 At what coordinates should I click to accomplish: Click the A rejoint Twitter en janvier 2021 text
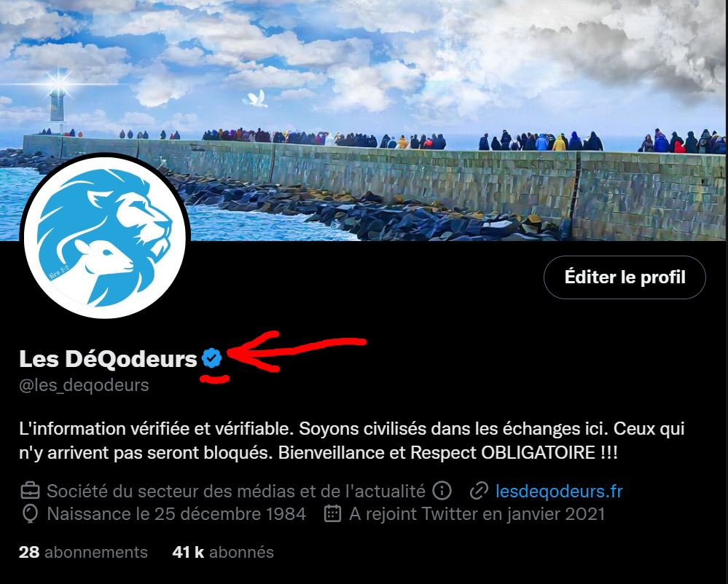pos(477,514)
